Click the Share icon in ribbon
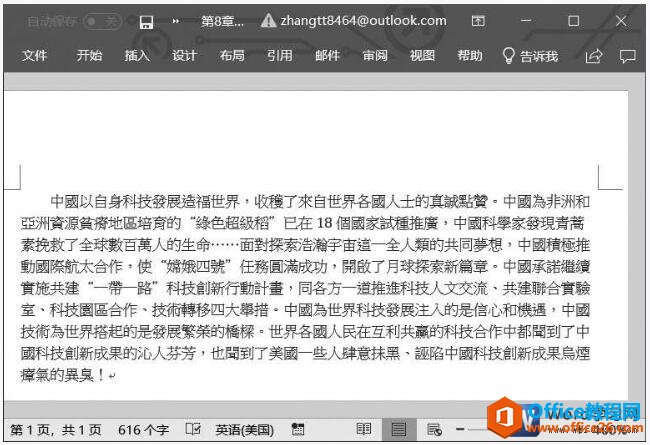Viewport: 650px width, 445px height. pyautogui.click(x=594, y=56)
